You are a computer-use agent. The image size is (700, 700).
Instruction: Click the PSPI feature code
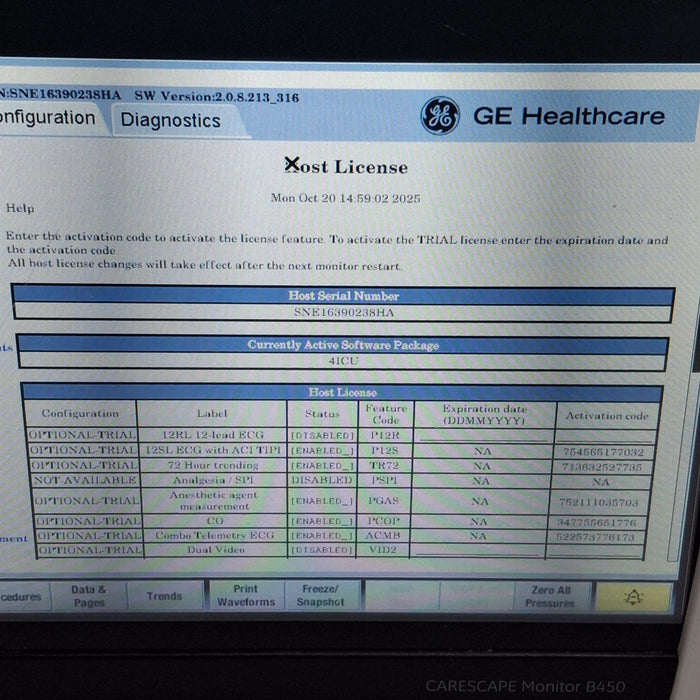(x=383, y=480)
